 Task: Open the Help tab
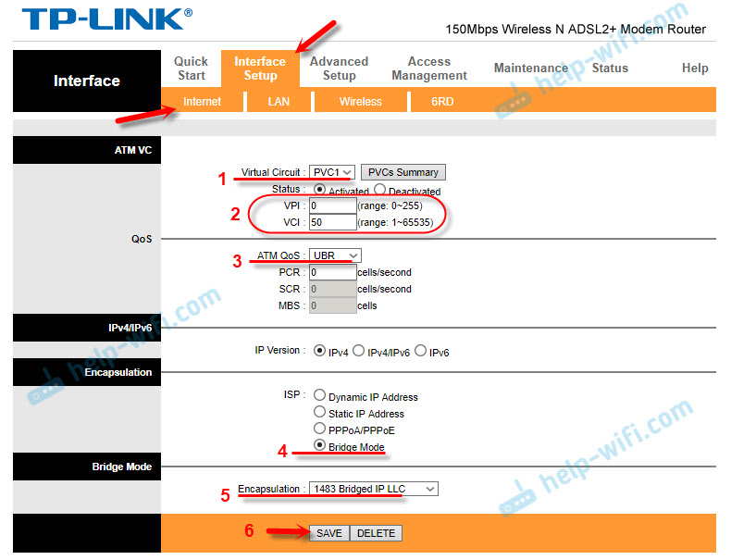(695, 68)
